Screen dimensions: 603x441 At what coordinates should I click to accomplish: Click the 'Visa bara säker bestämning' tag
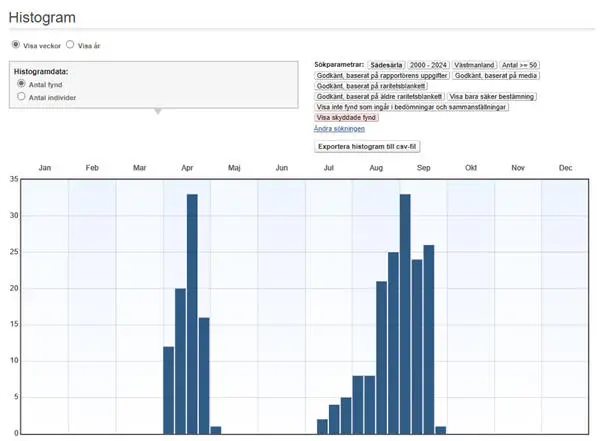491,96
